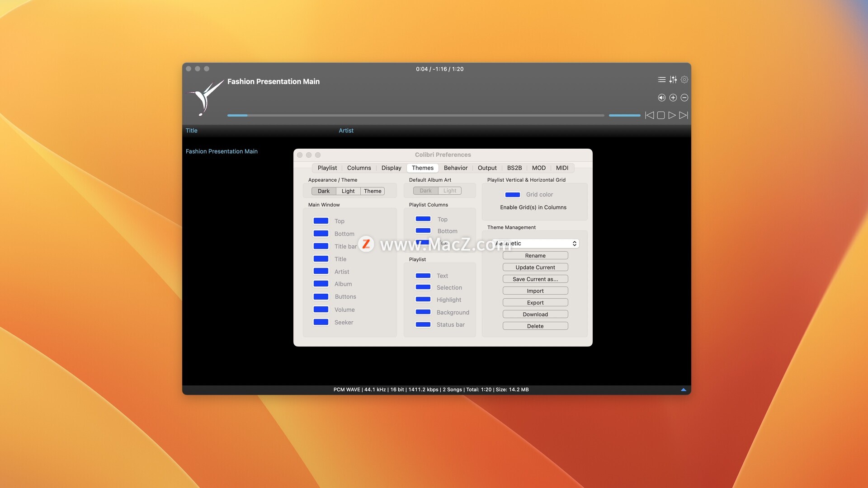Open Playlist Background color swatch

pyautogui.click(x=423, y=312)
